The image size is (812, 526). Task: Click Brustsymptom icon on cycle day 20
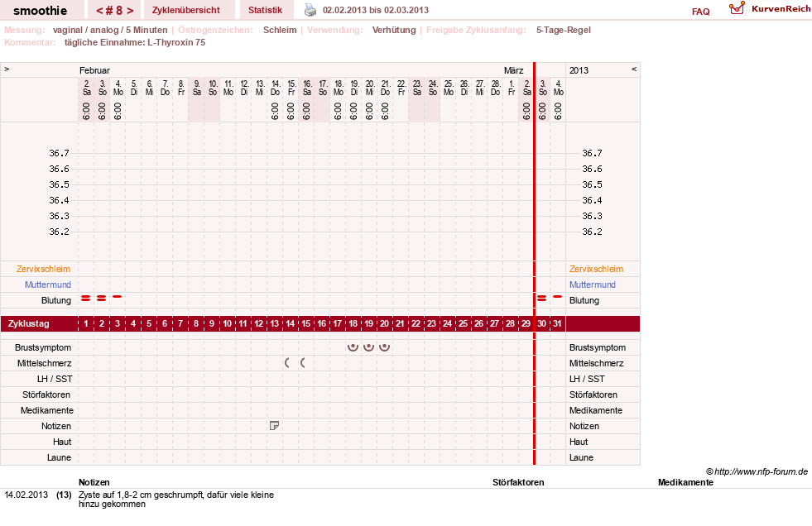tap(384, 347)
